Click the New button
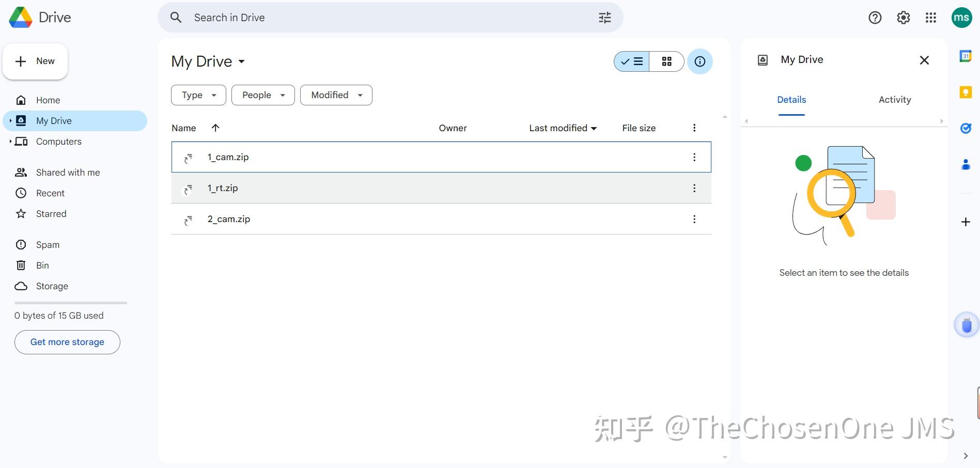 pyautogui.click(x=35, y=61)
